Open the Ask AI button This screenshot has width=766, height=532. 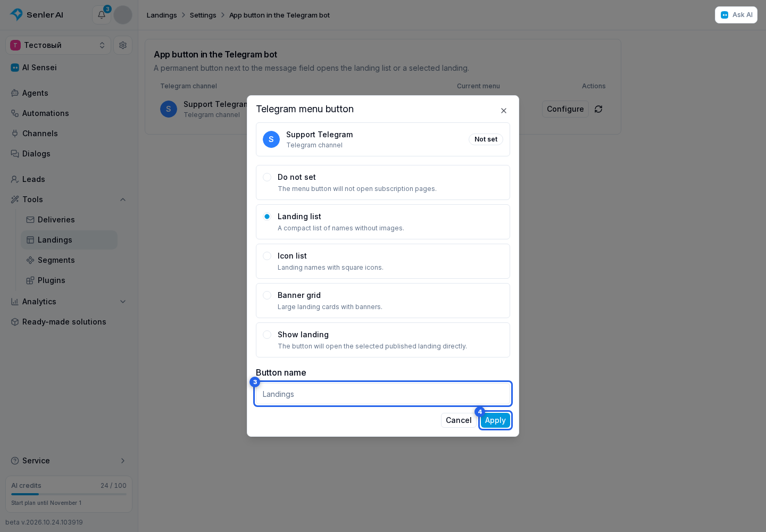pyautogui.click(x=736, y=15)
